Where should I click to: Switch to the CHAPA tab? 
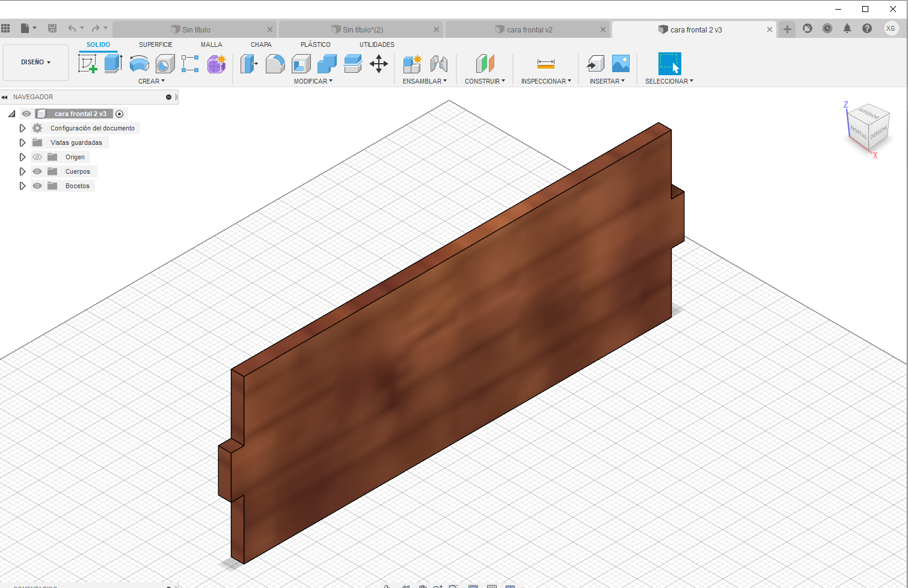[261, 44]
